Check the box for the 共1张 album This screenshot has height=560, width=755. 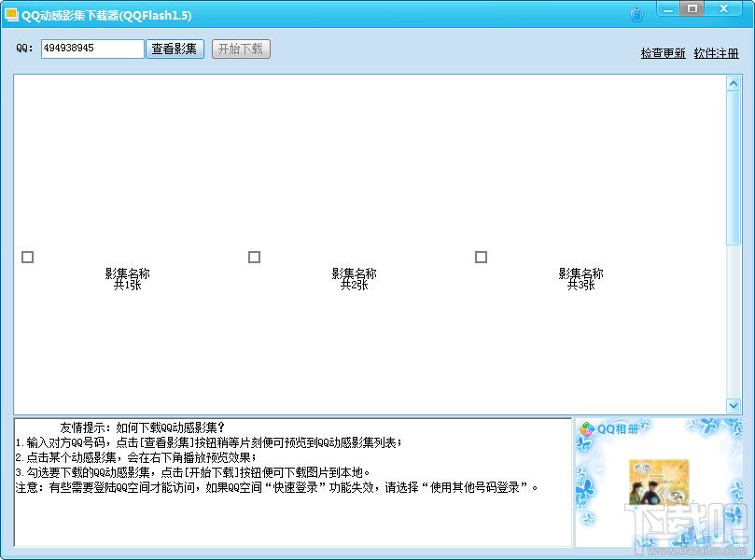(x=27, y=257)
